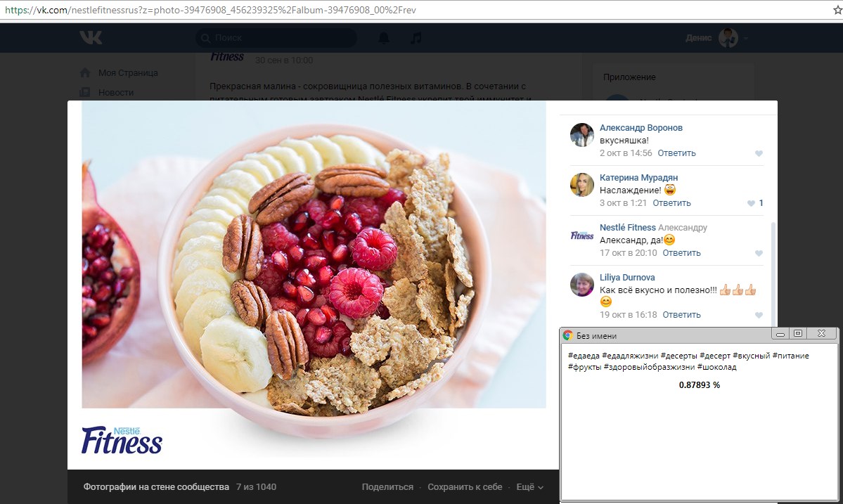Open Катерина Мурадян's avatar

click(x=581, y=185)
